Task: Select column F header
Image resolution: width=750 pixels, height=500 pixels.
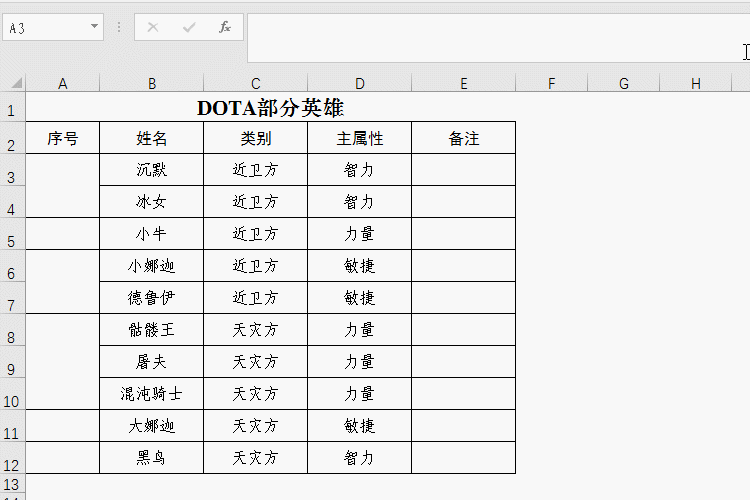Action: pyautogui.click(x=551, y=84)
